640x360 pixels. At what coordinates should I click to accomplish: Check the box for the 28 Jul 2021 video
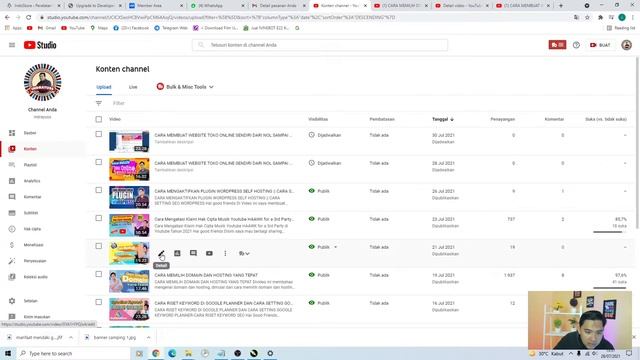tap(99, 162)
